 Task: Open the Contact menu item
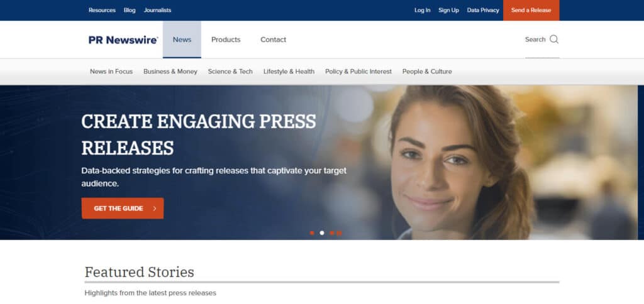click(273, 40)
